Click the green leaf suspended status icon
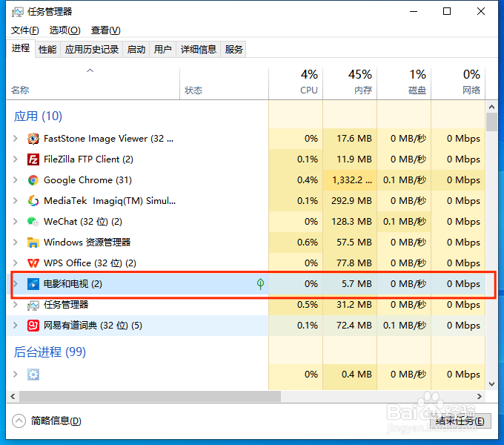The height and width of the screenshot is (445, 504). 260,283
